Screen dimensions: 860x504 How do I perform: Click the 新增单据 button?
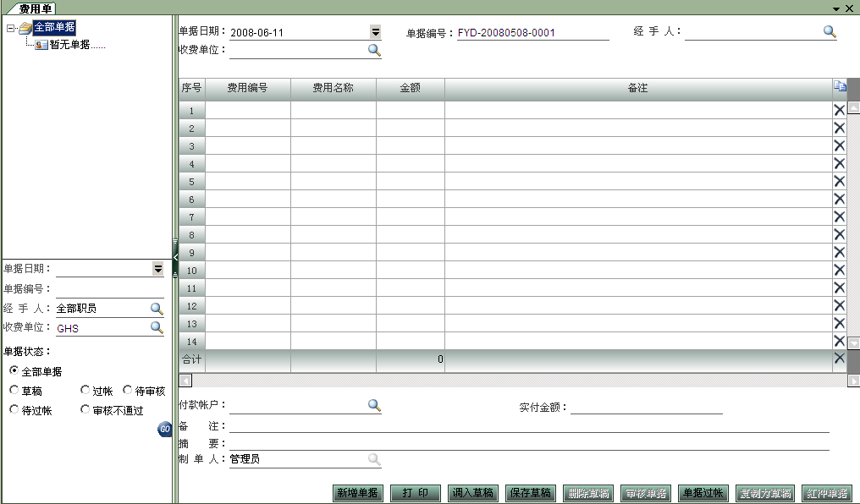(x=357, y=492)
